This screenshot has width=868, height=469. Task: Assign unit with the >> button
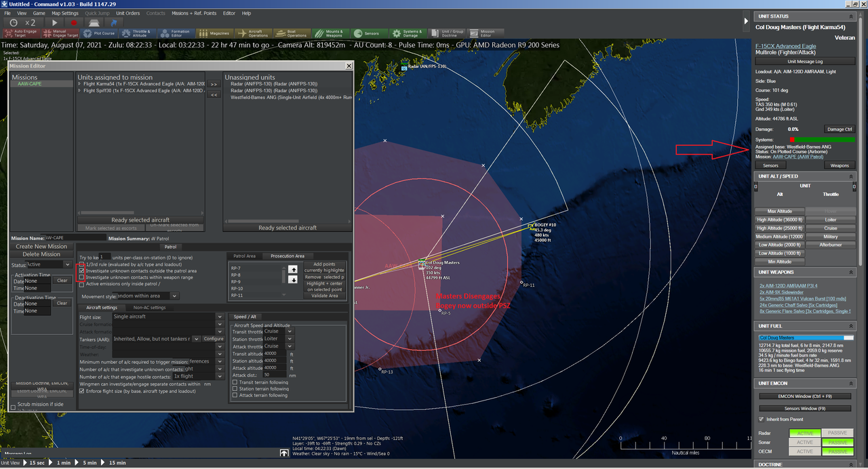[214, 85]
